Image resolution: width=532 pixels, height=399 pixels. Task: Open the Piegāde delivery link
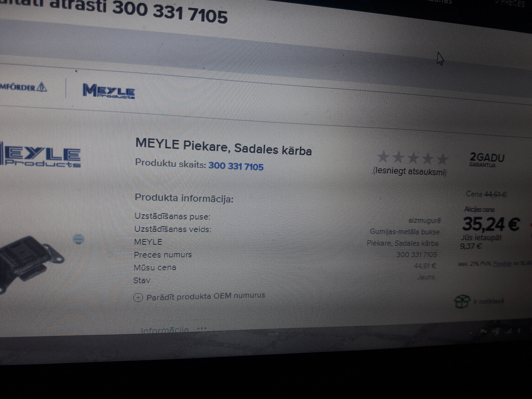(502, 264)
